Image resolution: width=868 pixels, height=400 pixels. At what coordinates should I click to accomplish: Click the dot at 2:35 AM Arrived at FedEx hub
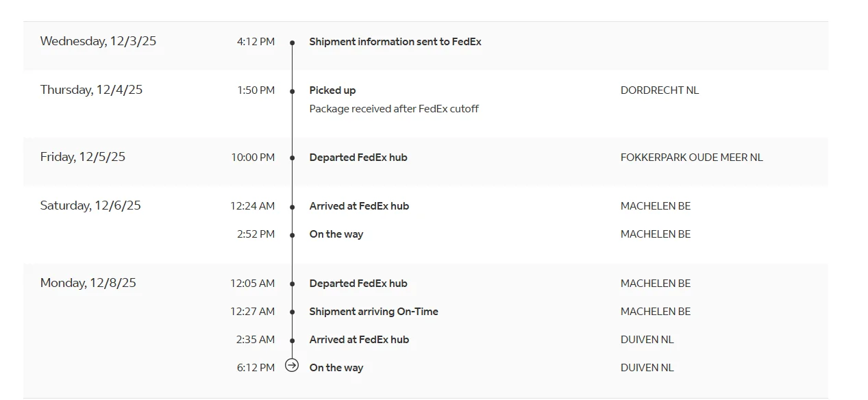click(292, 340)
